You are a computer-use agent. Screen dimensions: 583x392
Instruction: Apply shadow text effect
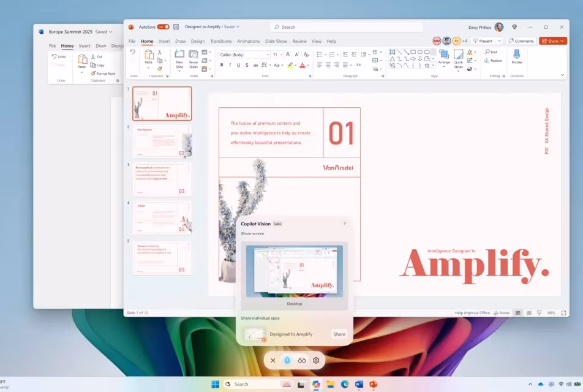tap(247, 65)
